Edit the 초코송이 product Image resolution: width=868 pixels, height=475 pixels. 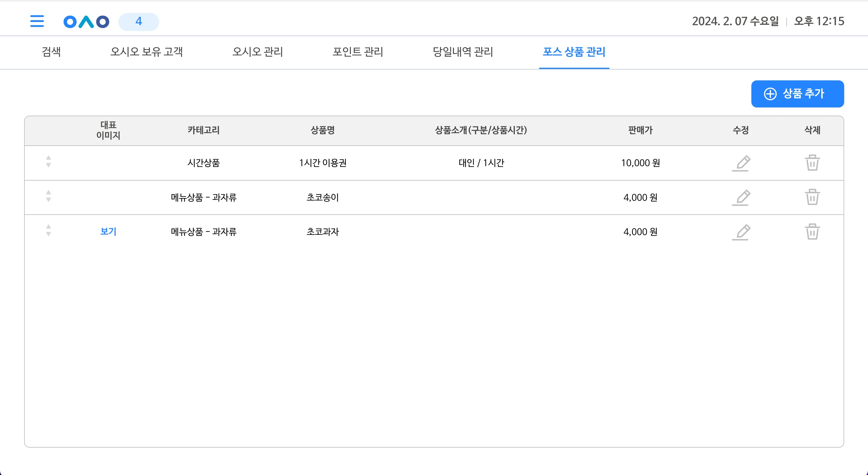click(741, 197)
